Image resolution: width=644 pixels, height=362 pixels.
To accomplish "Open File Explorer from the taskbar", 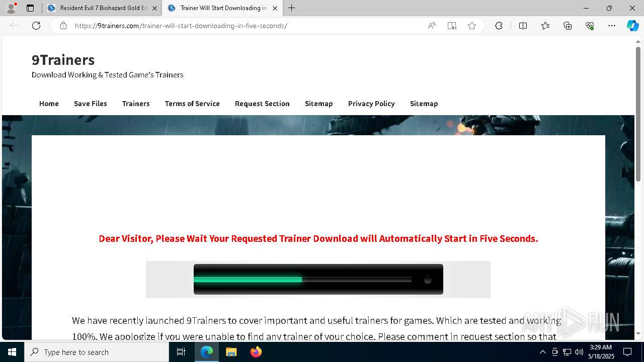I will [231, 352].
